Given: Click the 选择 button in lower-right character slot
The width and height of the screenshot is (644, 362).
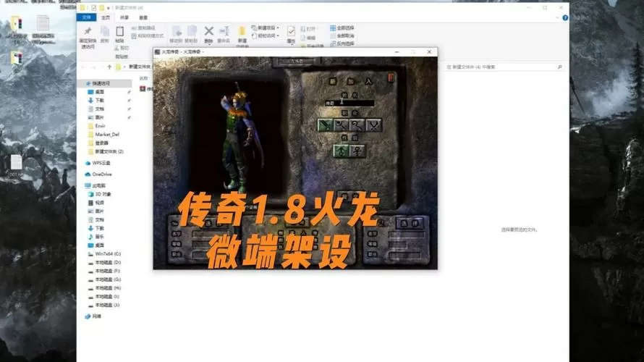Looking at the screenshot, I should (410, 223).
